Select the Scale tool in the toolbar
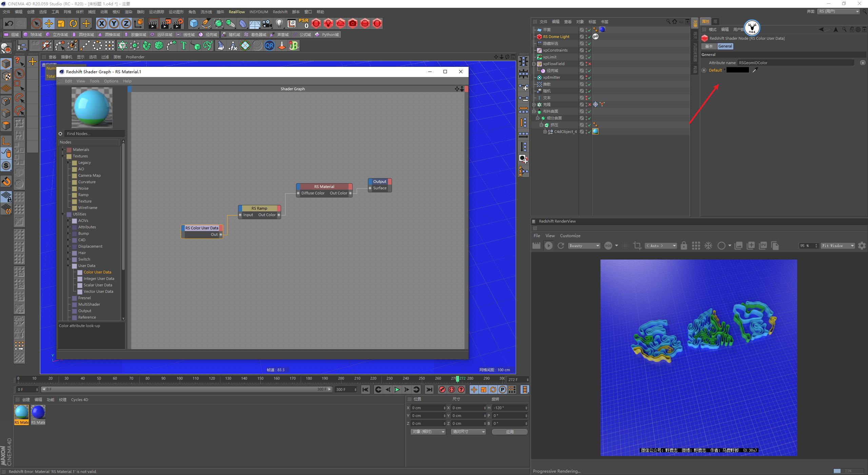This screenshot has width=868, height=475. coord(61,23)
